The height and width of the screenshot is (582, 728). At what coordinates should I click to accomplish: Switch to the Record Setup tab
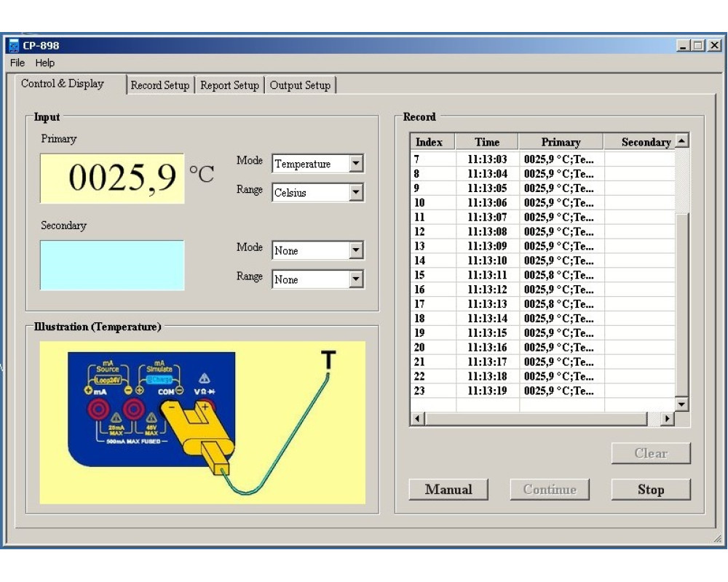point(159,85)
